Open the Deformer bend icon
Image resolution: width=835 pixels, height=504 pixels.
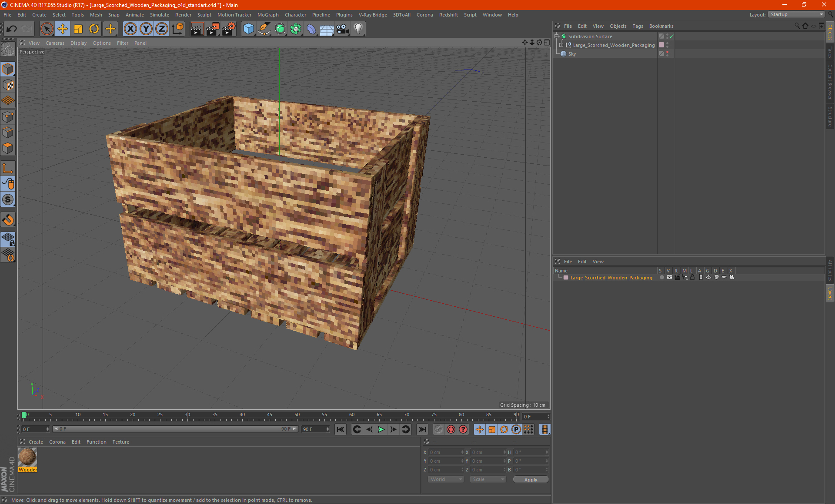pyautogui.click(x=311, y=29)
